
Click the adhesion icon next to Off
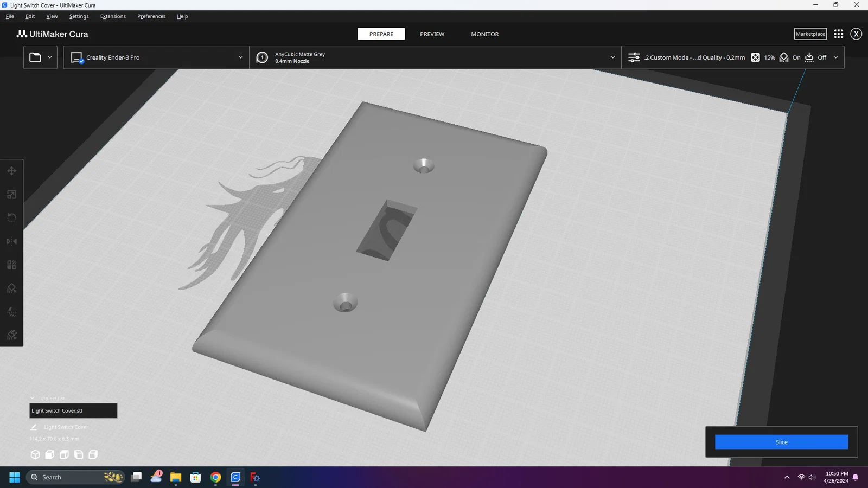tap(809, 57)
